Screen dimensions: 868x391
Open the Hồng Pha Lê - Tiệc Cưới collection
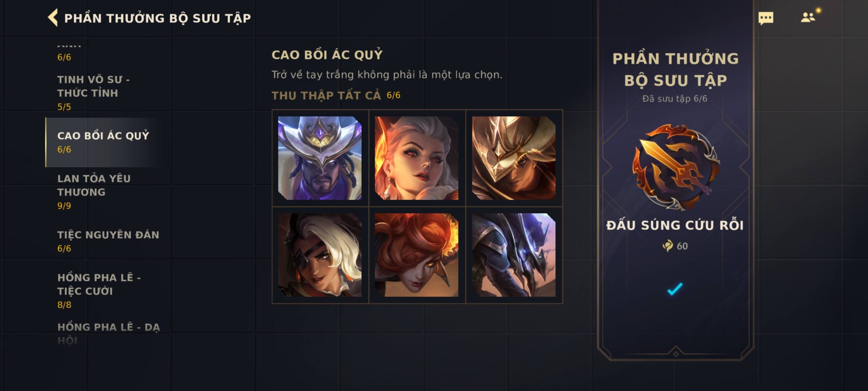[107, 291]
